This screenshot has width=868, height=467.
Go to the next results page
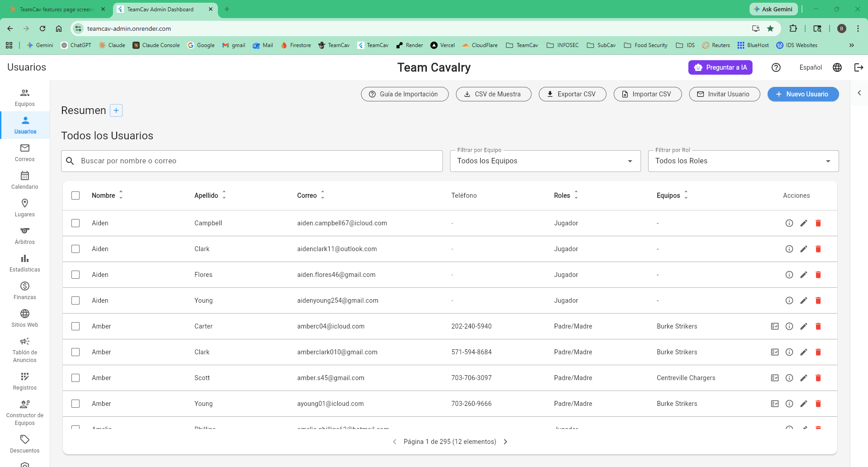(505, 442)
